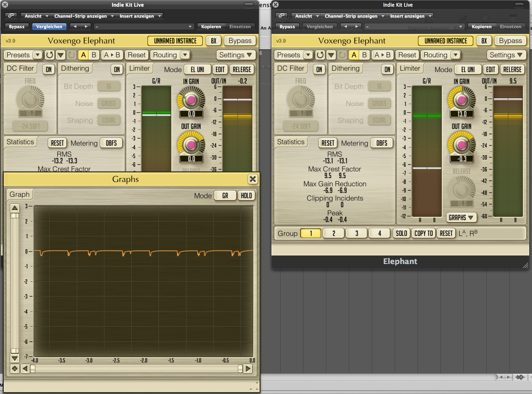Open Routing dropdown arrow in instance showing Group row
Screen dimensions: 532x394
pos(455,55)
